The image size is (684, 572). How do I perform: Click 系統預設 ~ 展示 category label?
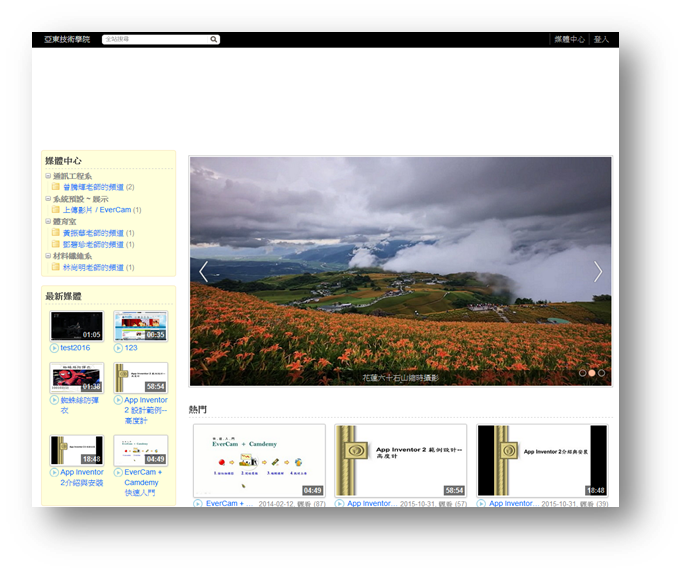coord(81,199)
